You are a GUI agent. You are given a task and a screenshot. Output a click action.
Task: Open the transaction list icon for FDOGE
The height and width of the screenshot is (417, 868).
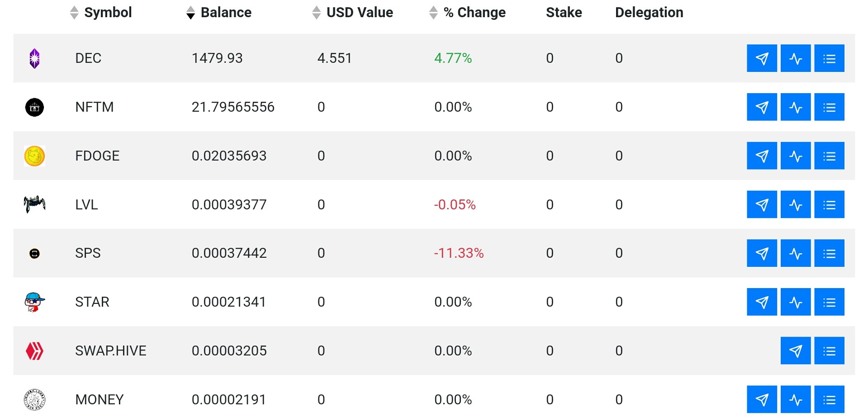pyautogui.click(x=829, y=156)
